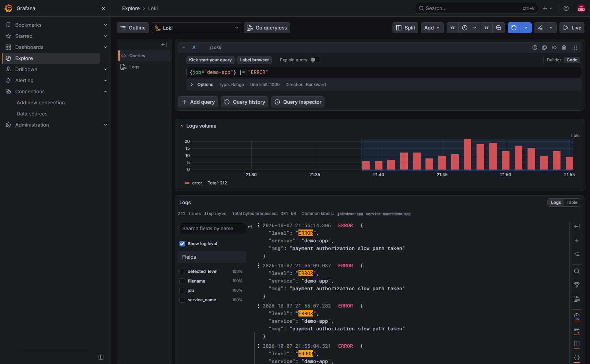Collapse query row A
Image resolution: width=590 pixels, height=364 pixels.
(x=184, y=47)
